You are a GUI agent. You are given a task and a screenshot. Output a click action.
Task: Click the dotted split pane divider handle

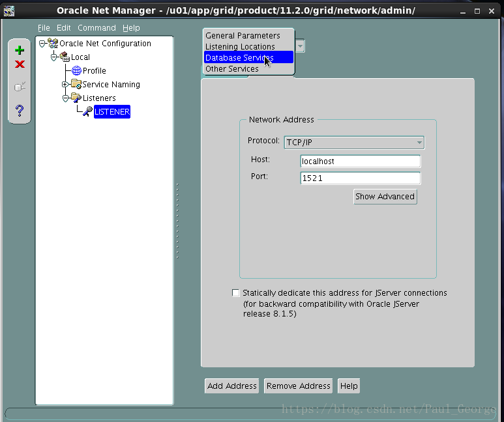[177, 221]
